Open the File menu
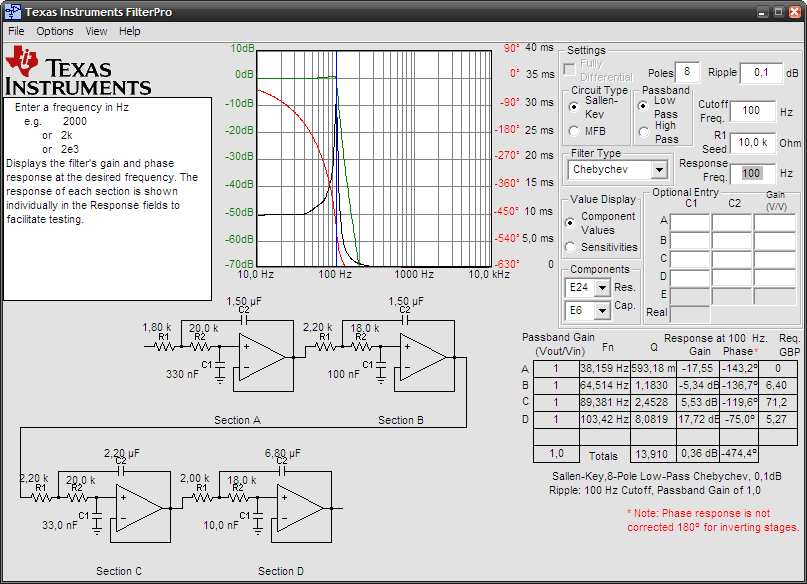Screen dimensions: 807x584 point(16,31)
